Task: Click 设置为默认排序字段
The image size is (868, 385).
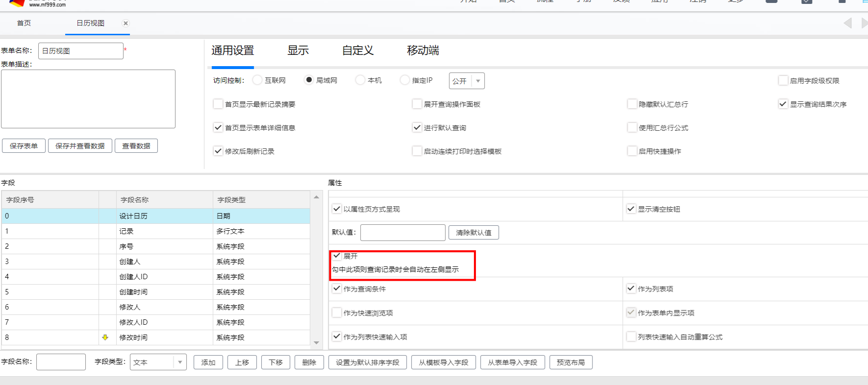Action: click(x=368, y=362)
